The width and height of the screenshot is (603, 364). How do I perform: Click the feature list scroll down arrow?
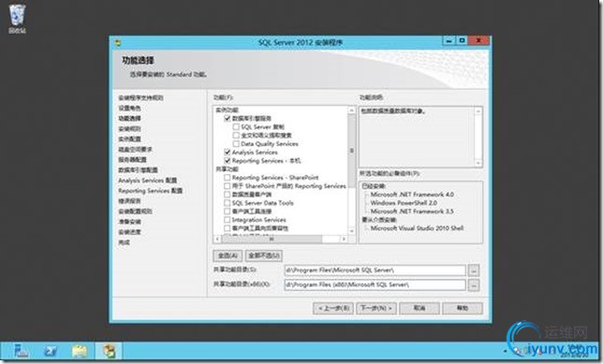click(x=351, y=231)
